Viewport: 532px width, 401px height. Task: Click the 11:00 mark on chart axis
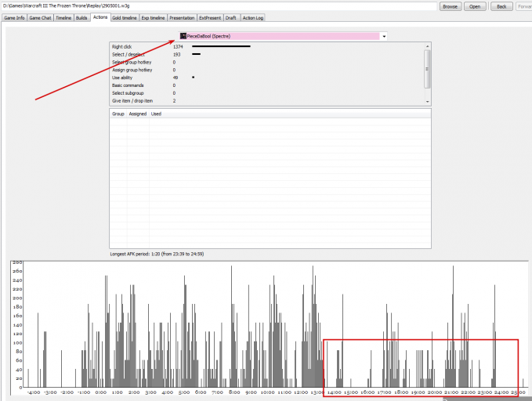point(284,392)
